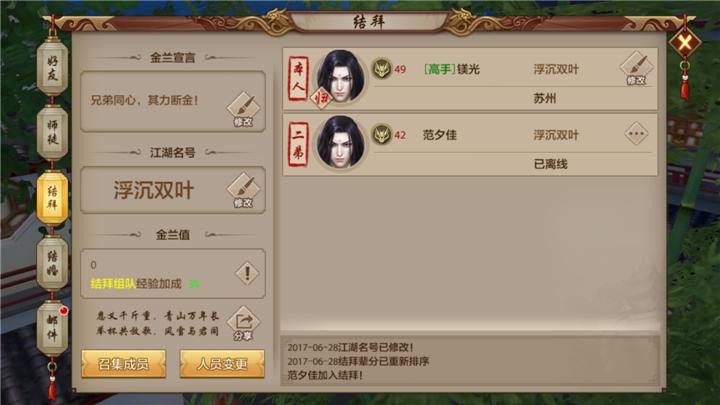
Task: Share the sworn brotherhood poem via 分享
Action: coord(243,324)
